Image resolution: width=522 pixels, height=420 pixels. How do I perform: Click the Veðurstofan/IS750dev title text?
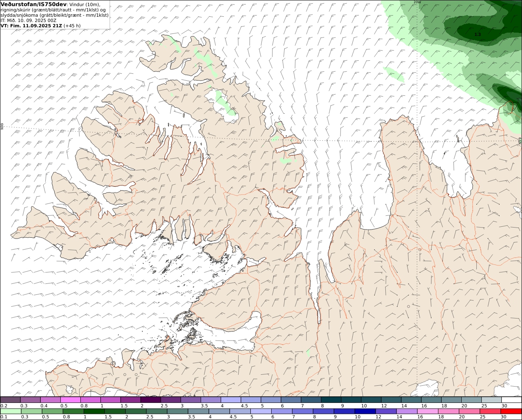[34, 4]
